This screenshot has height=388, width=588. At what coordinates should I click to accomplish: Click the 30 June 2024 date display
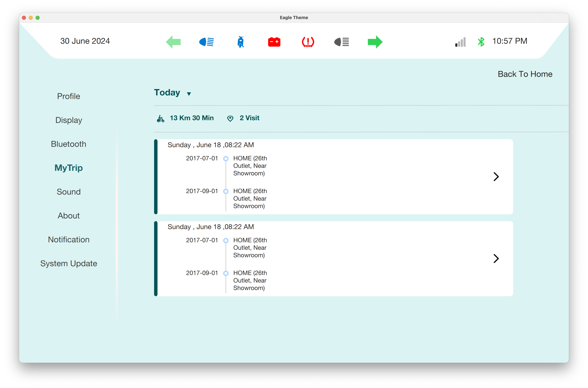coord(85,41)
